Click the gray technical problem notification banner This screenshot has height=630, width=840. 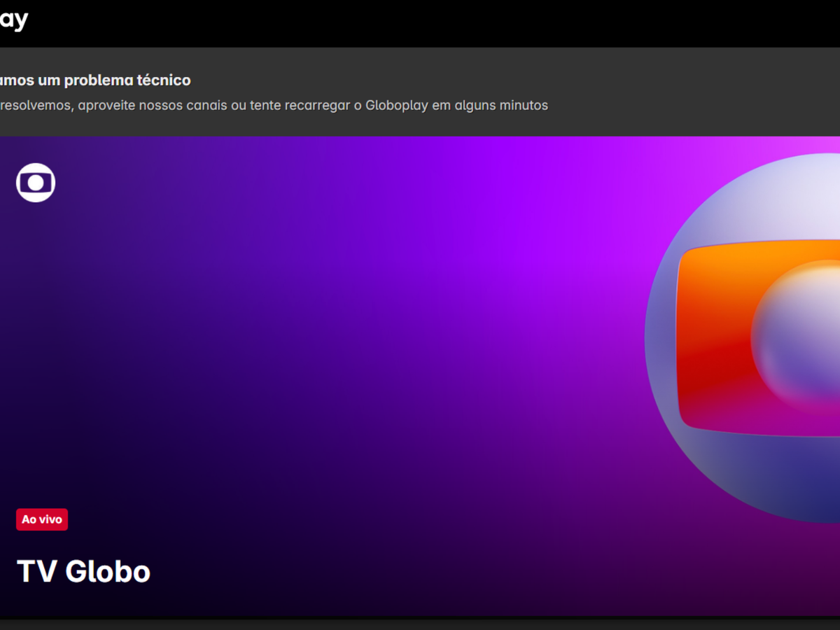[665, 91]
